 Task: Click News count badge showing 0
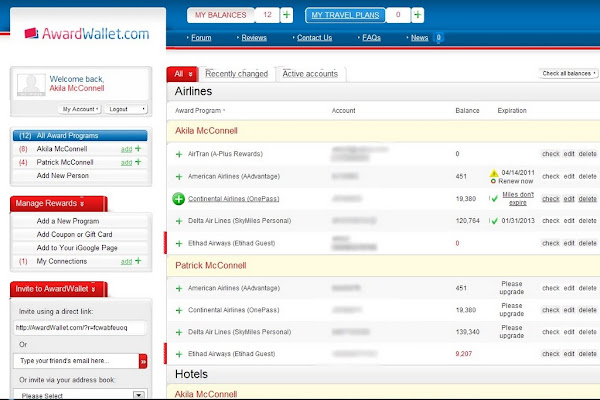pyautogui.click(x=439, y=38)
